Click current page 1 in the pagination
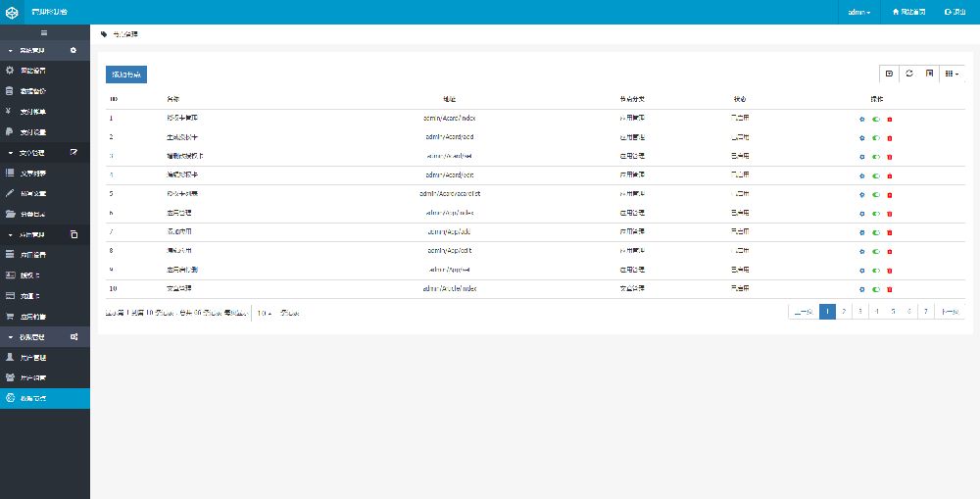The height and width of the screenshot is (499, 980). click(x=827, y=312)
